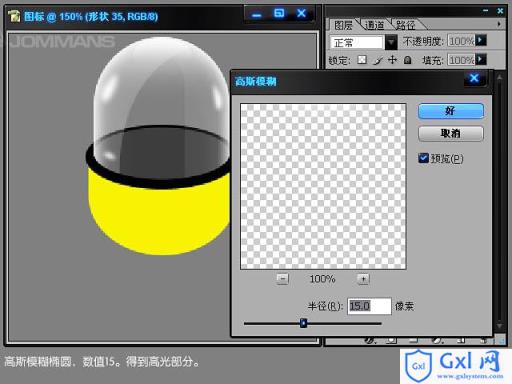Toggle the 预览 preview checkbox

pos(423,158)
